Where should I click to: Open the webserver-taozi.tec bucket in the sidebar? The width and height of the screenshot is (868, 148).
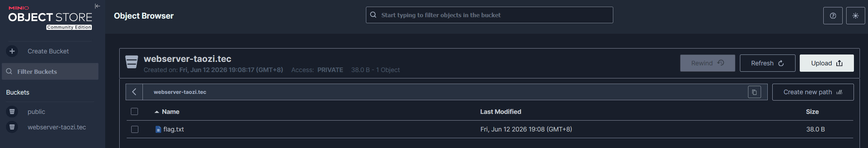coord(57,127)
